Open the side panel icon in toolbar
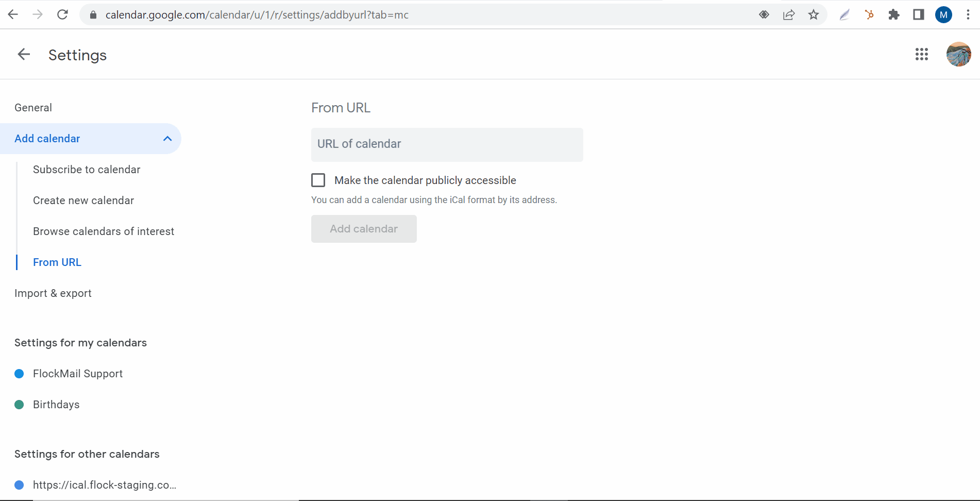 (x=918, y=14)
